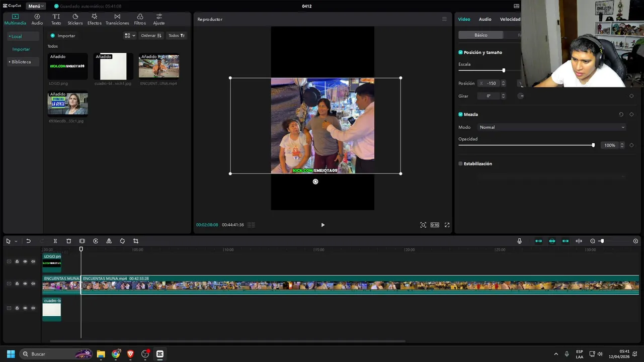Open the Modo Normal blend dropdown
Screen dimensions: 644x362
[x=551, y=127]
